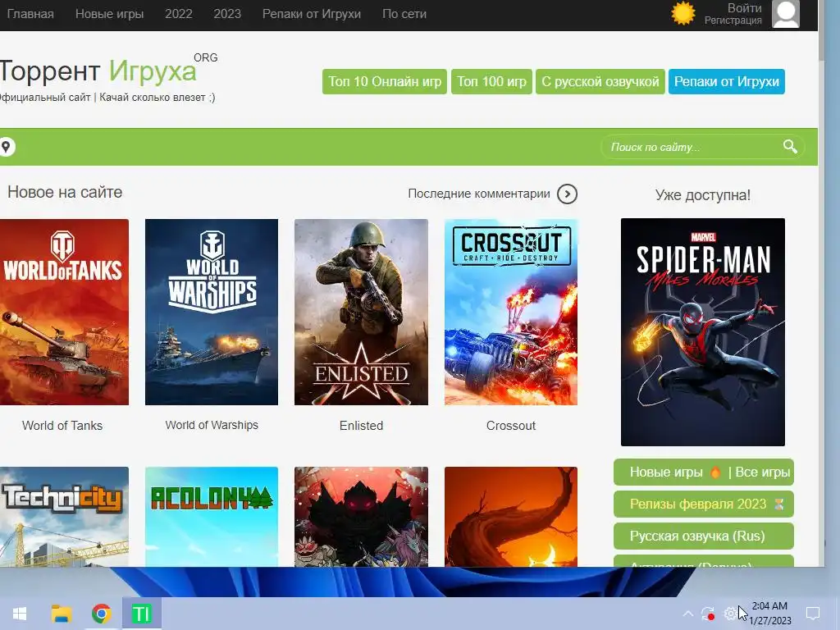Viewport: 840px width, 630px height.
Task: Open File Explorer from taskbar
Action: click(x=61, y=614)
